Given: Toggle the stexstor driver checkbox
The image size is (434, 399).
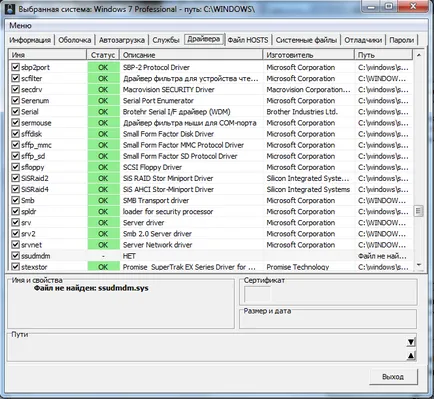Looking at the screenshot, I should pyautogui.click(x=15, y=267).
